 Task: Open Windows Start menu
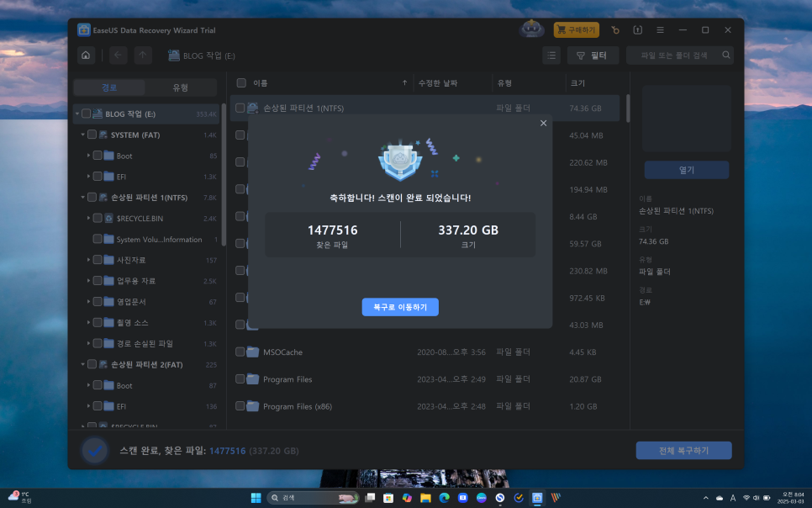[x=256, y=498]
